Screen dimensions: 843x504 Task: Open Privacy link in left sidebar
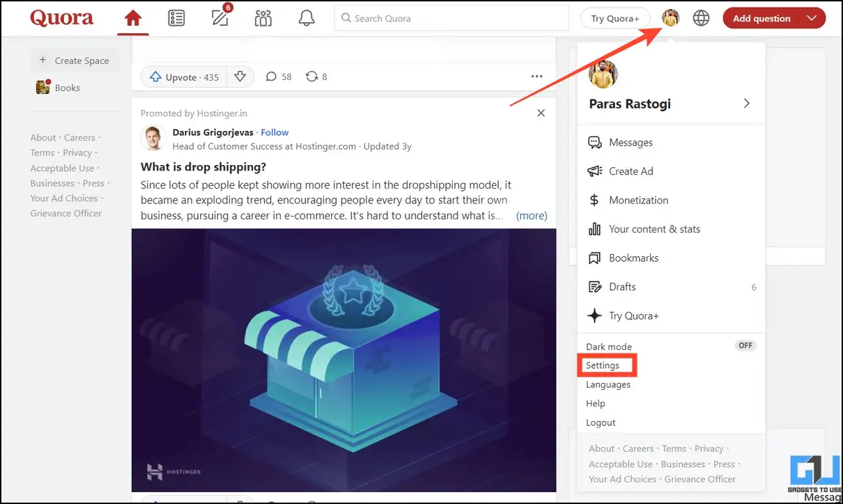tap(77, 152)
